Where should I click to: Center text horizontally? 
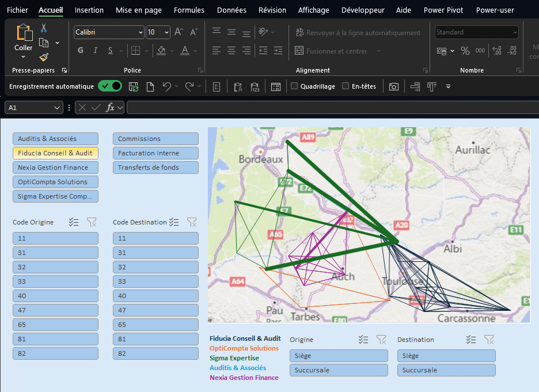(x=231, y=51)
